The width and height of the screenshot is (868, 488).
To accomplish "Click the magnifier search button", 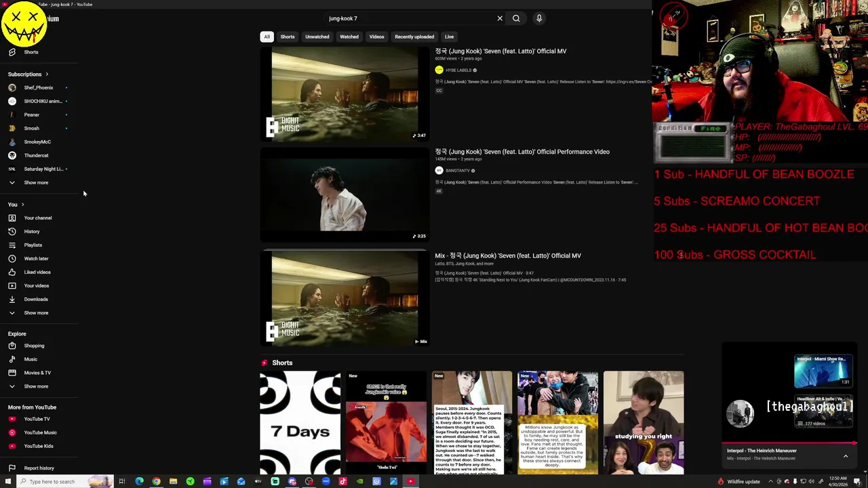I will (x=516, y=18).
